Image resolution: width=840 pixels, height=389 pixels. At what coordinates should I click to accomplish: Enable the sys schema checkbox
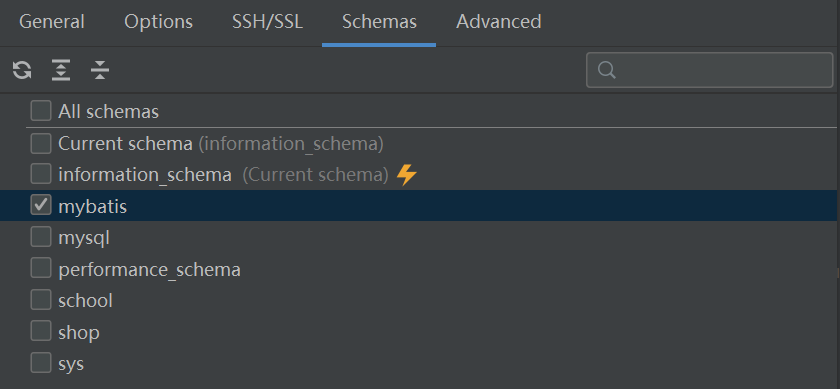[x=41, y=363]
